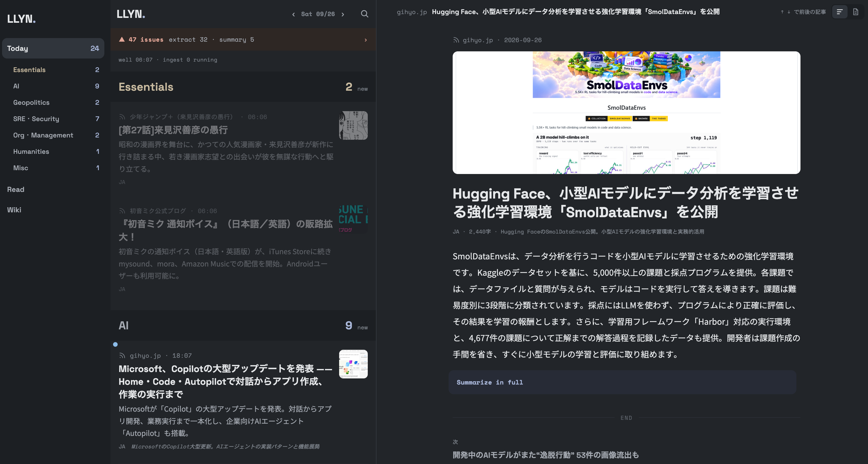This screenshot has height=464, width=868.
Task: Click the LLYN logo in the list header
Action: (131, 14)
